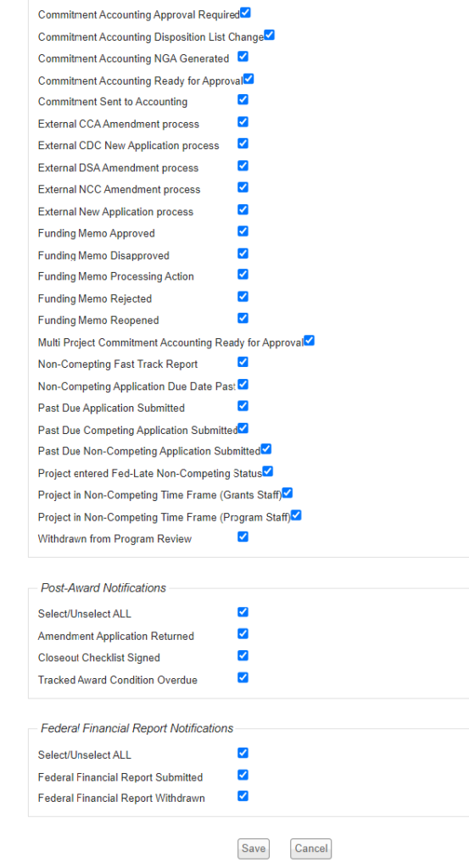
Task: Uncheck Past Due Non-Competing Application Submitted
Action: pos(266,449)
